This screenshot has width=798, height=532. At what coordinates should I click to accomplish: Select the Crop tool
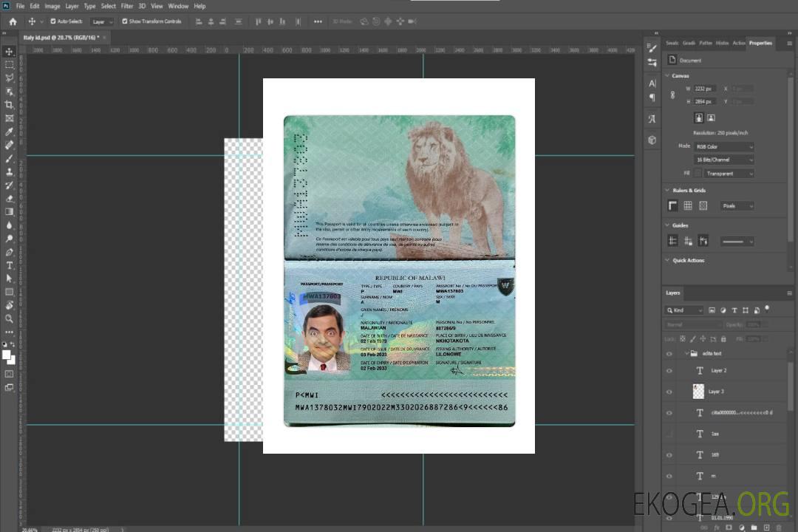click(9, 105)
